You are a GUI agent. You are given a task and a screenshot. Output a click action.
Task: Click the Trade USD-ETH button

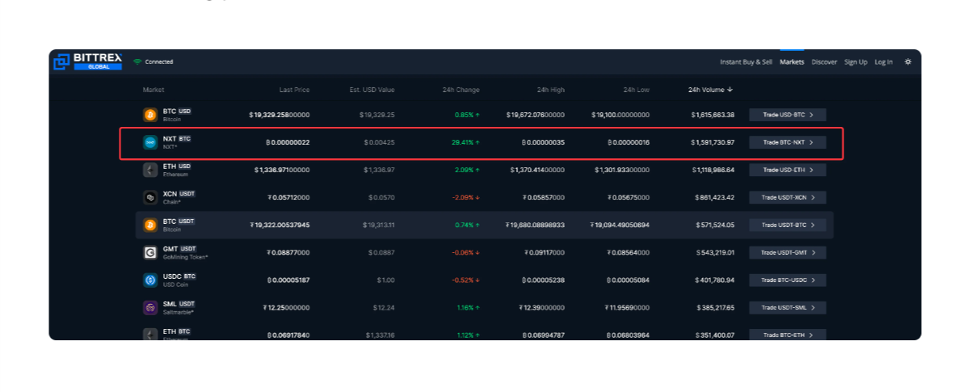pyautogui.click(x=788, y=170)
